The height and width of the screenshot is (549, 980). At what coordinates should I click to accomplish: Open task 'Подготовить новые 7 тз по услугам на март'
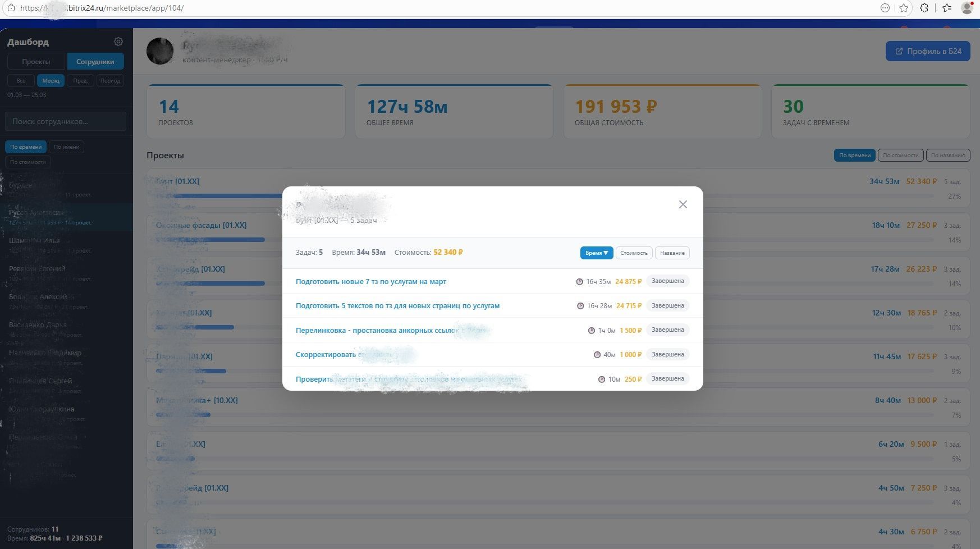click(x=370, y=282)
